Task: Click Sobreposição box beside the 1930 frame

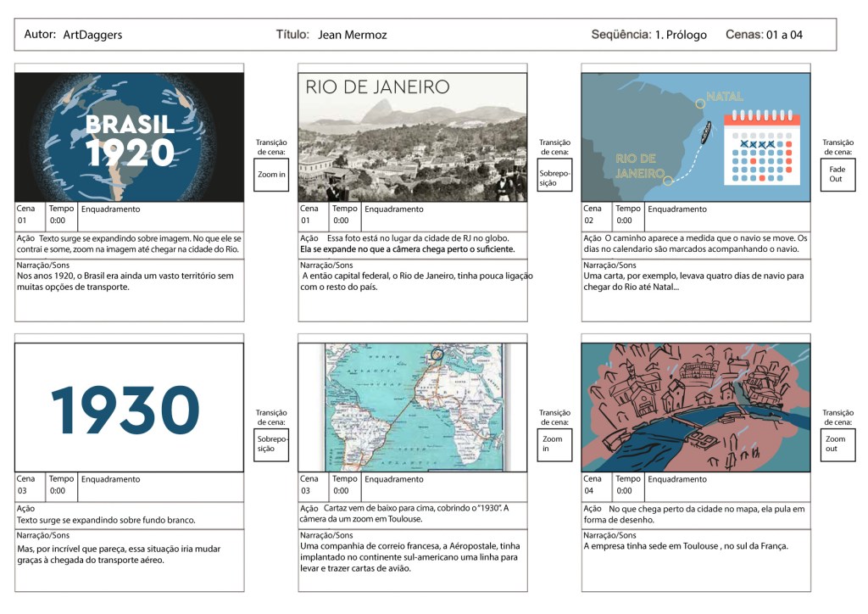Action: click(x=271, y=444)
